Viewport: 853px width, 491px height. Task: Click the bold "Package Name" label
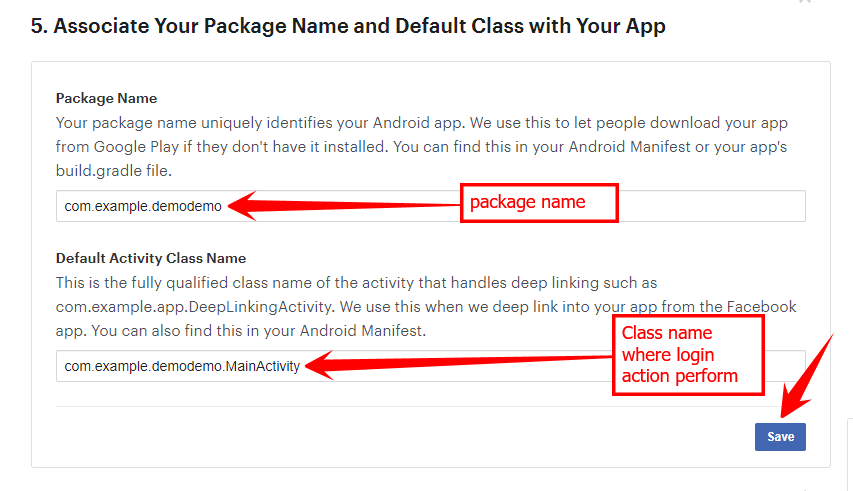point(106,98)
